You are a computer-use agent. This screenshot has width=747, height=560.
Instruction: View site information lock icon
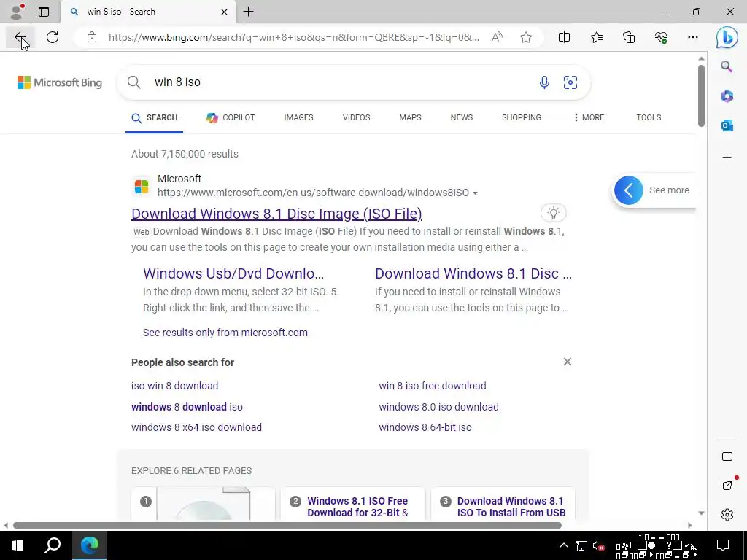coord(91,37)
